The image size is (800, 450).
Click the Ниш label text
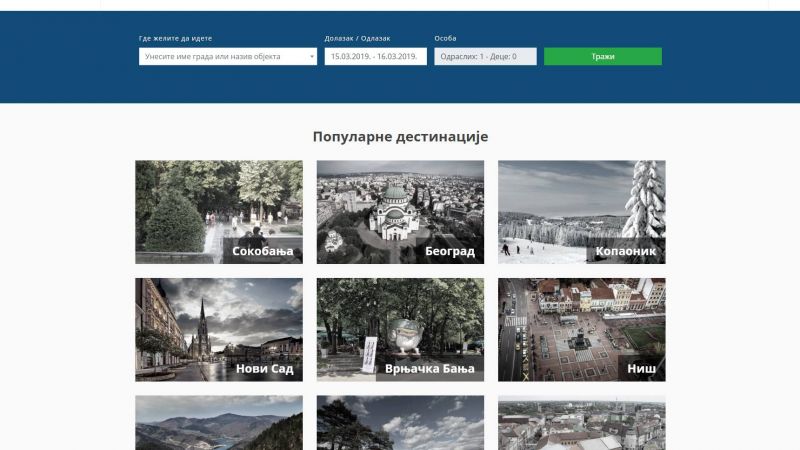click(x=642, y=368)
